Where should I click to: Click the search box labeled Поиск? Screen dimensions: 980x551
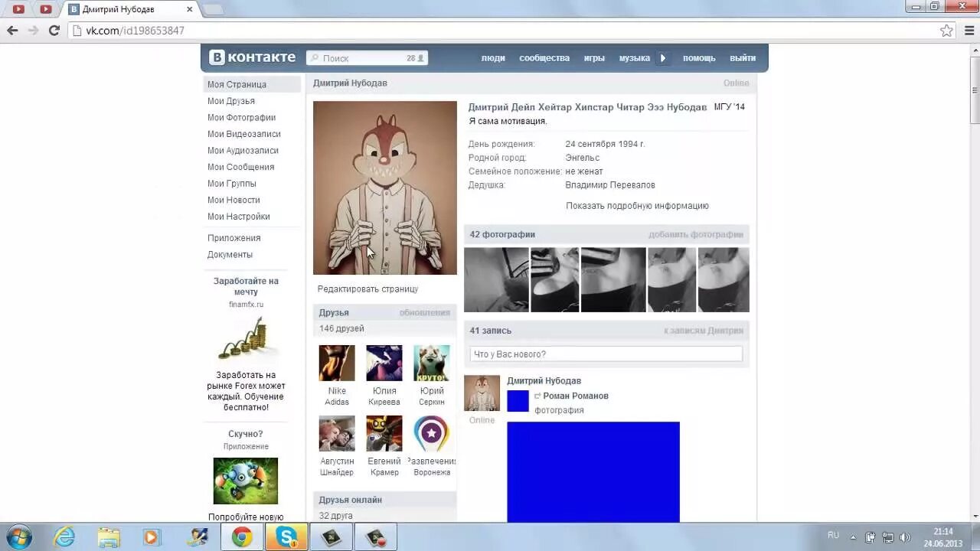coord(367,58)
